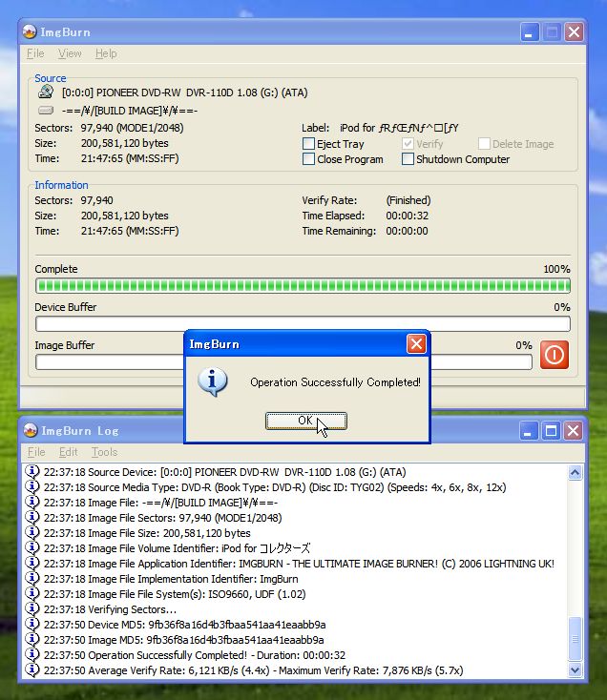The image size is (607, 700).
Task: Minimize the ImgBurn main window
Action: pyautogui.click(x=529, y=32)
